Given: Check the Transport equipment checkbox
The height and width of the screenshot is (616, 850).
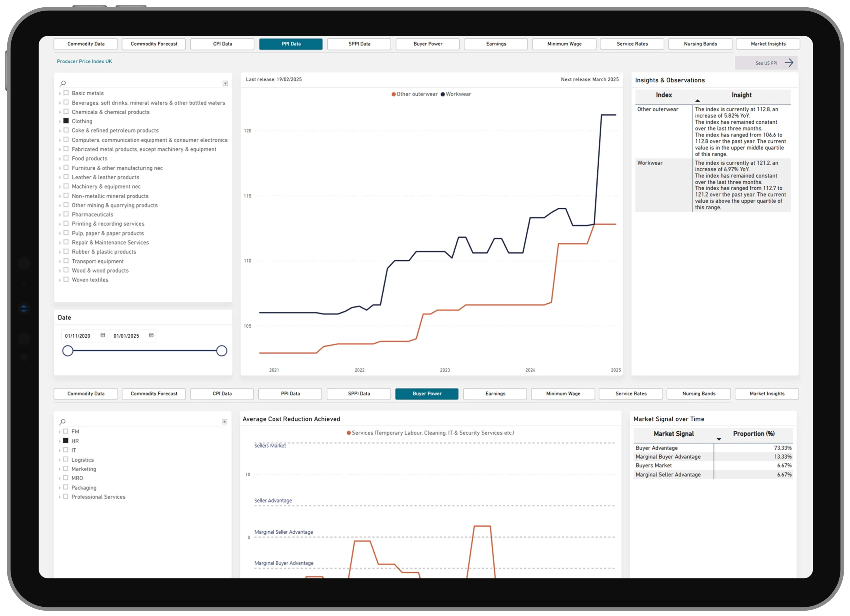Looking at the screenshot, I should pos(66,261).
